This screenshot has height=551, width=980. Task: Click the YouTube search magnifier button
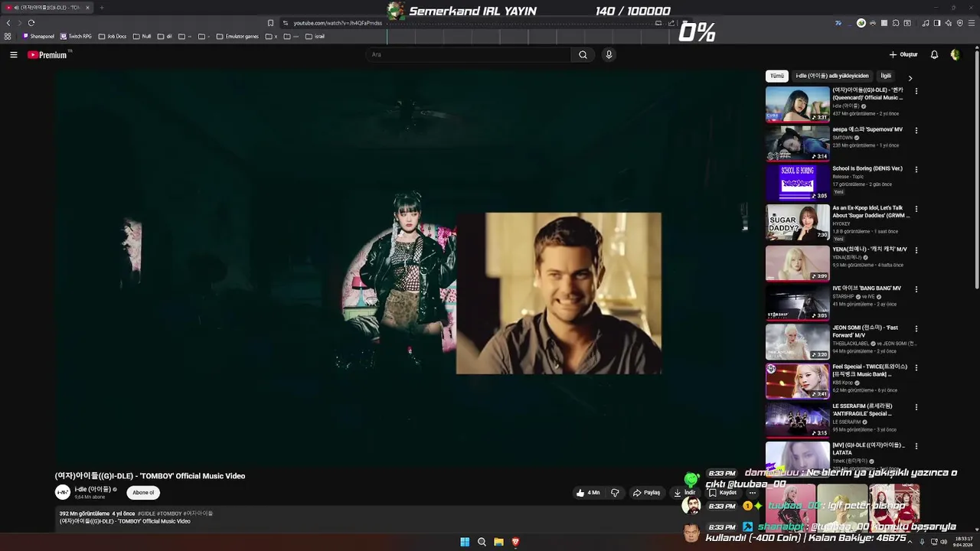pos(583,55)
